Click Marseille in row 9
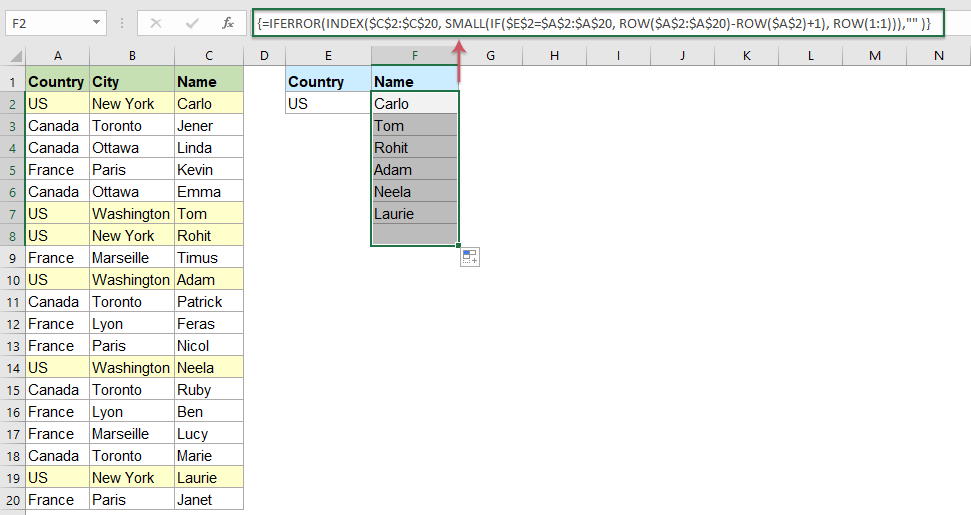The height and width of the screenshot is (515, 971). [132, 258]
